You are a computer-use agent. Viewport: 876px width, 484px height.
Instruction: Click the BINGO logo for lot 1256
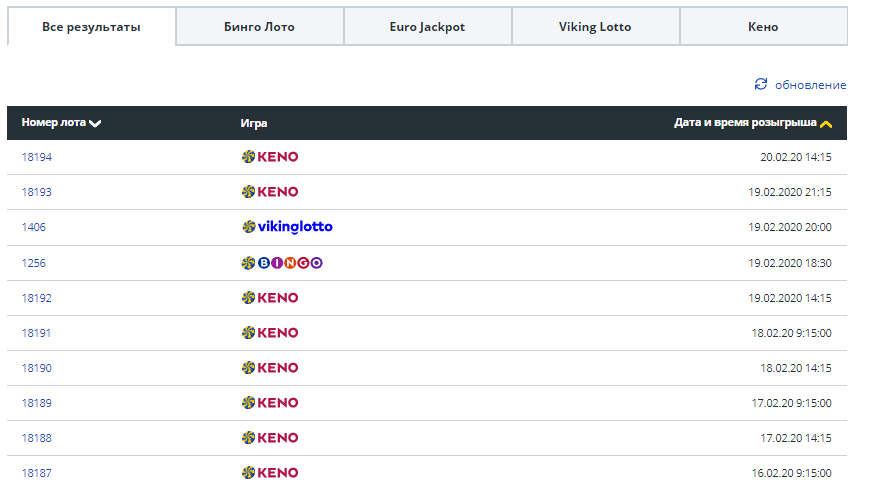[x=282, y=263]
